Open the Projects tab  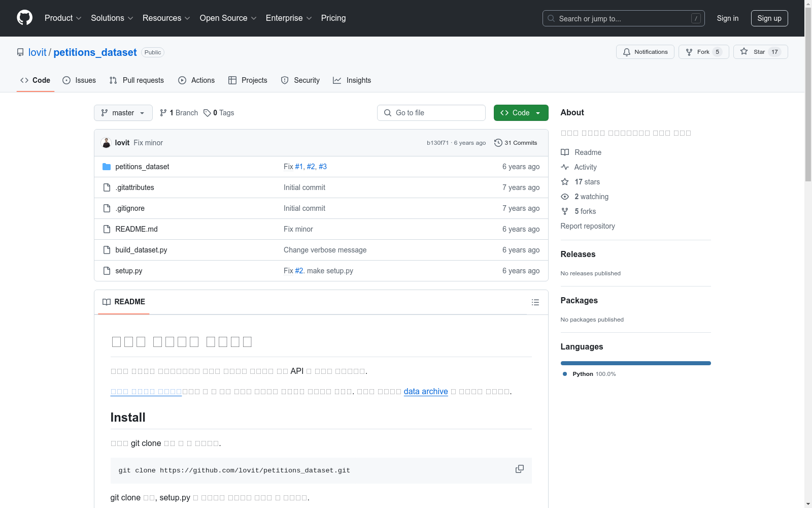click(x=248, y=80)
